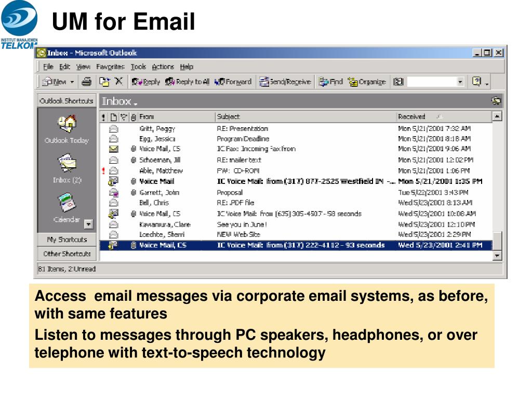Click the message list scrollbar thumb
The image size is (532, 399).
tap(497, 241)
